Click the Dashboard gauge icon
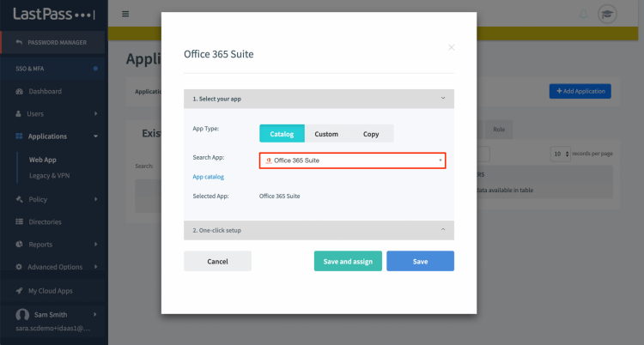Screen dimensions: 644x345 (x=19, y=91)
